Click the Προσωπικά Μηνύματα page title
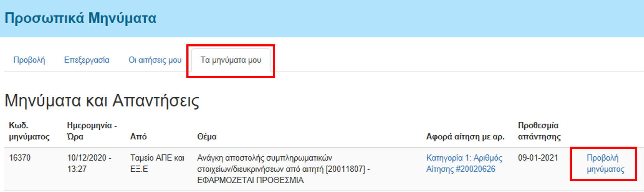This screenshot has width=644, height=192. pyautogui.click(x=80, y=18)
